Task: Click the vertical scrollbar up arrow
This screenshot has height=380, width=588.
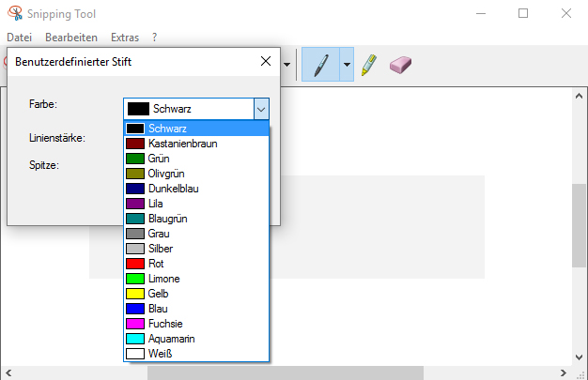Action: coord(579,96)
